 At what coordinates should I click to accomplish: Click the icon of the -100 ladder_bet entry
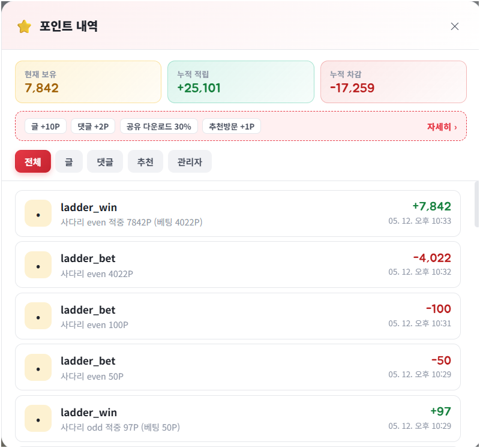tap(38, 316)
